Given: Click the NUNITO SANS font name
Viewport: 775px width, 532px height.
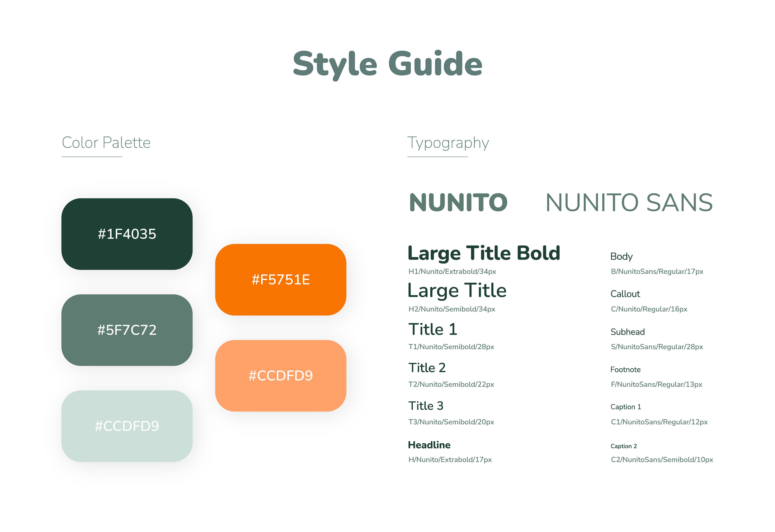Looking at the screenshot, I should pos(629,202).
